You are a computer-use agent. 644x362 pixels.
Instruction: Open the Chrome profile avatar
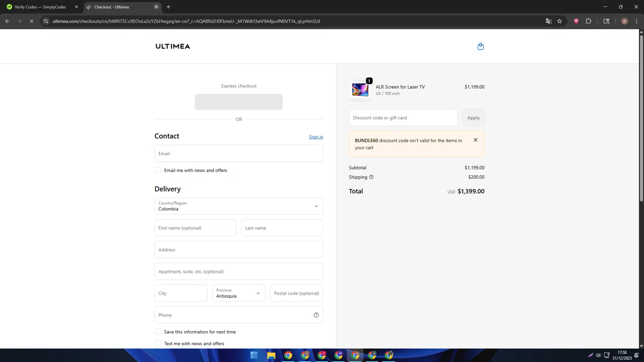(624, 21)
